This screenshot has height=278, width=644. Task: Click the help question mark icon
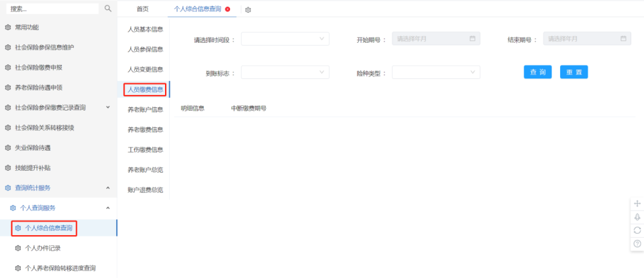pos(637,244)
